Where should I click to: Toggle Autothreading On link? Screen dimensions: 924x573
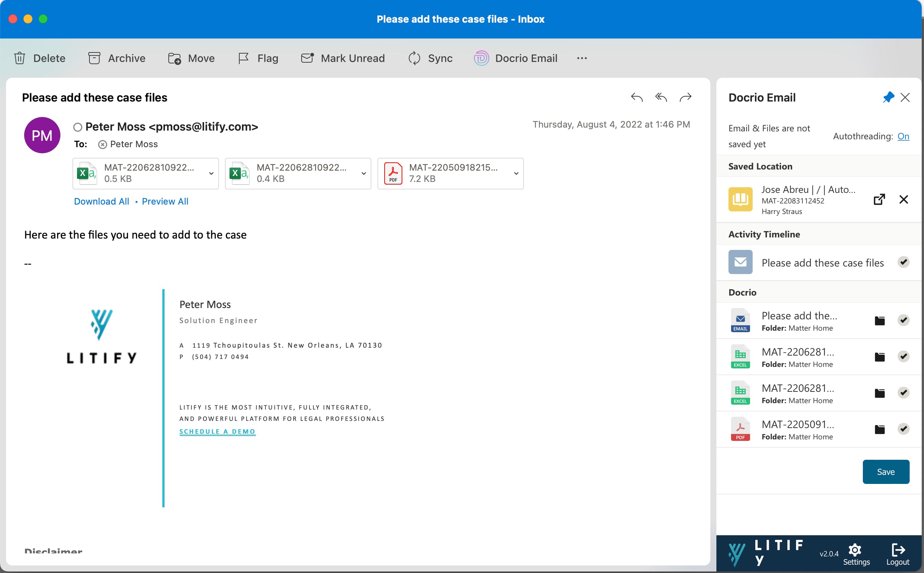click(903, 136)
